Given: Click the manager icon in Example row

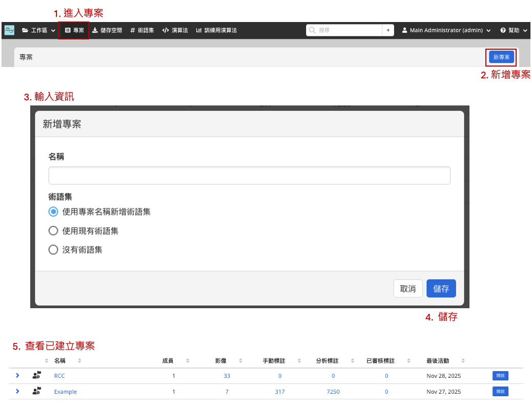Looking at the screenshot, I should click(36, 392).
